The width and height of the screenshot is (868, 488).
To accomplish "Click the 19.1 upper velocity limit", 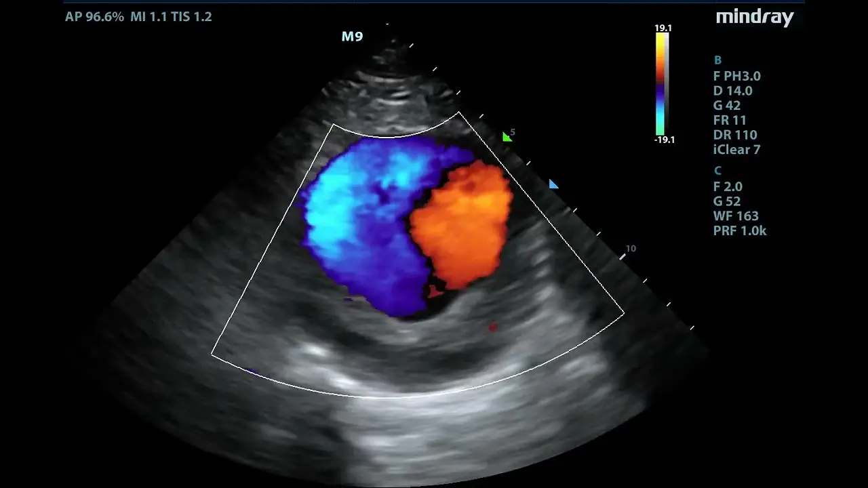I will pyautogui.click(x=663, y=28).
